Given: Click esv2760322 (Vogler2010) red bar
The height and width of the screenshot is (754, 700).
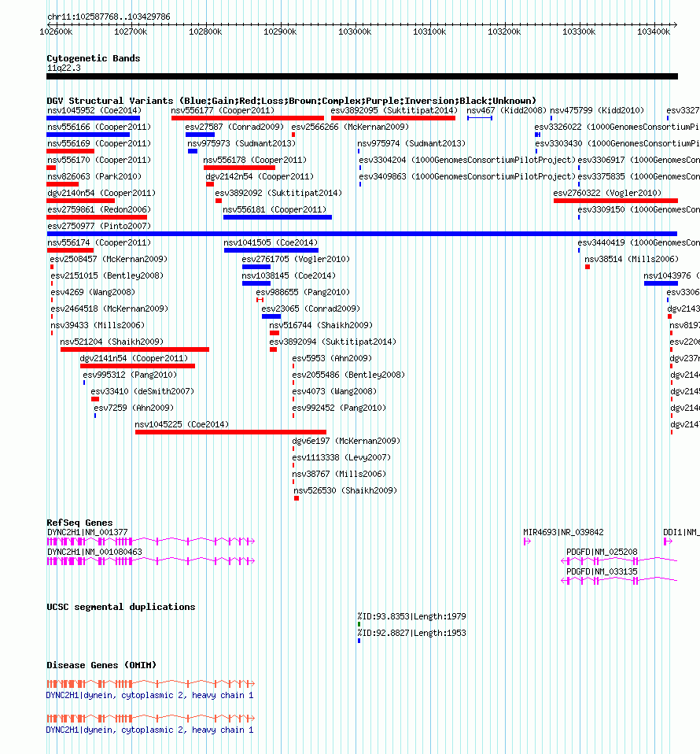Looking at the screenshot, I should [x=615, y=201].
